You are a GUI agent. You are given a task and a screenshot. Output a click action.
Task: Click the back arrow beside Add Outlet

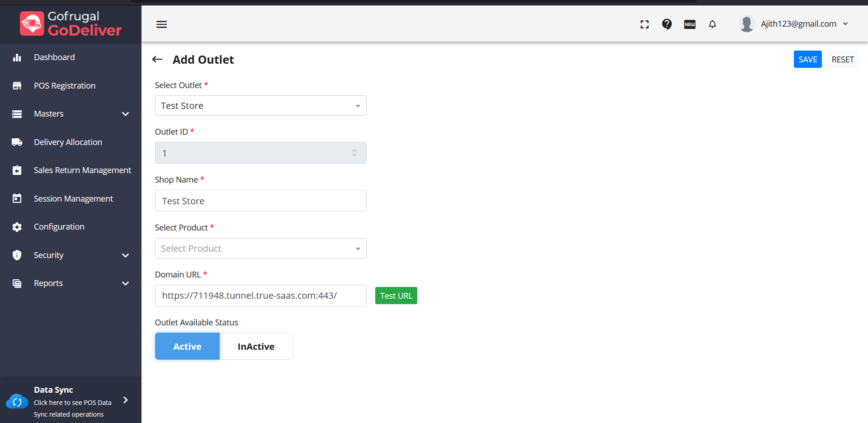[x=157, y=59]
